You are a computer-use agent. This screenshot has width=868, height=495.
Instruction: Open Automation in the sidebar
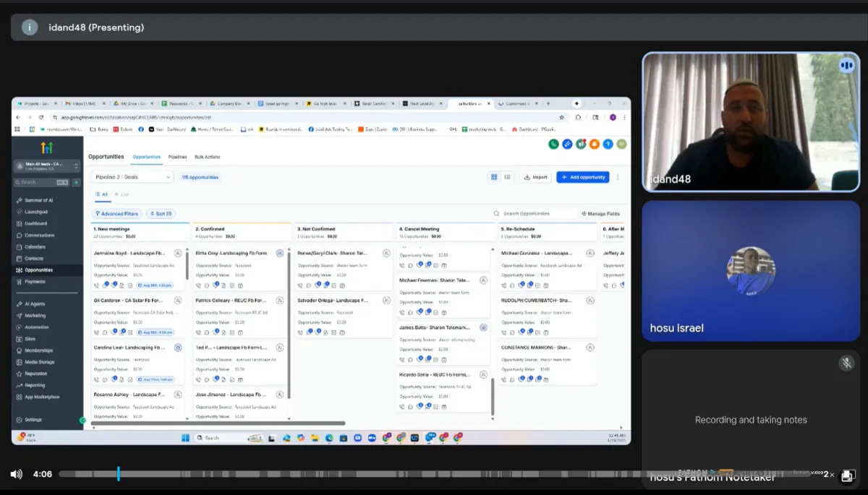coord(36,327)
